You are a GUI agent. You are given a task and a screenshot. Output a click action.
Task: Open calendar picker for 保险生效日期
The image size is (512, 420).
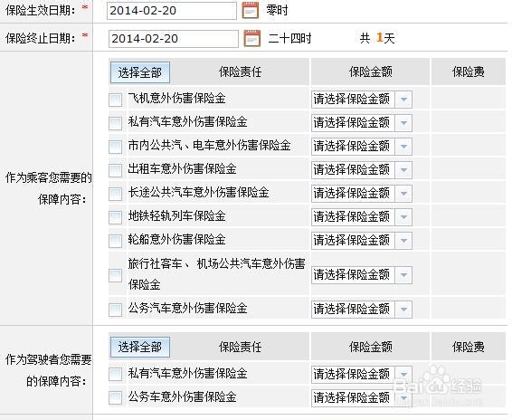coord(251,10)
